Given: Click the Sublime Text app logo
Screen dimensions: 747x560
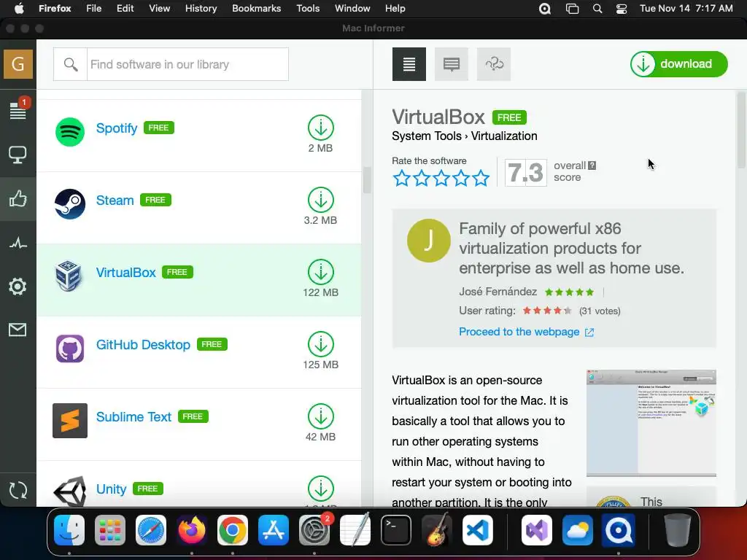Looking at the screenshot, I should pyautogui.click(x=70, y=421).
